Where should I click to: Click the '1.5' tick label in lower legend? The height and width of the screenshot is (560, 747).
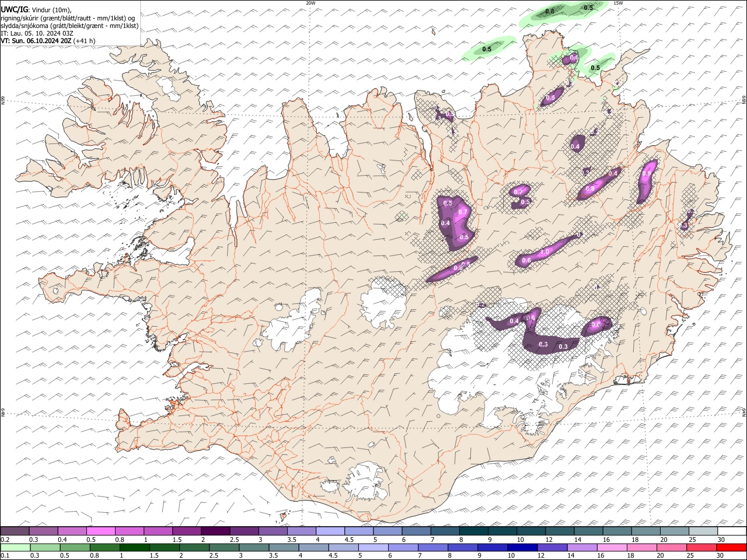pyautogui.click(x=154, y=556)
